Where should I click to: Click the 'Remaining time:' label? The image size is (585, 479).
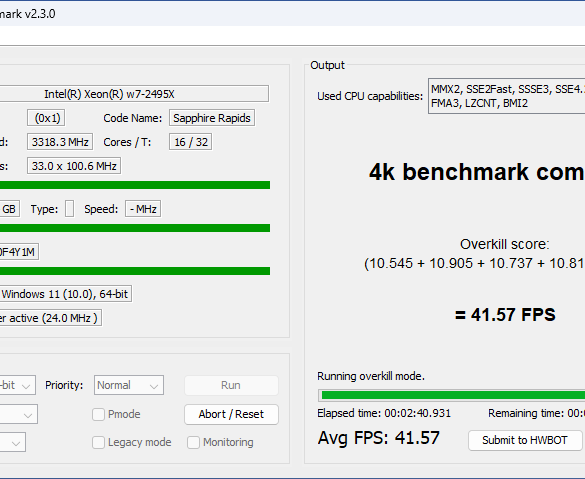point(526,413)
